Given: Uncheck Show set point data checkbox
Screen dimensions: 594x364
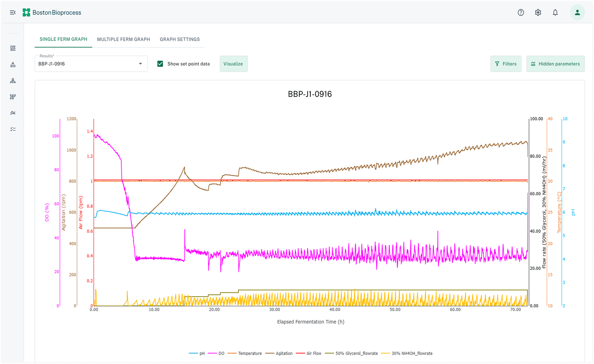Looking at the screenshot, I should [x=160, y=64].
